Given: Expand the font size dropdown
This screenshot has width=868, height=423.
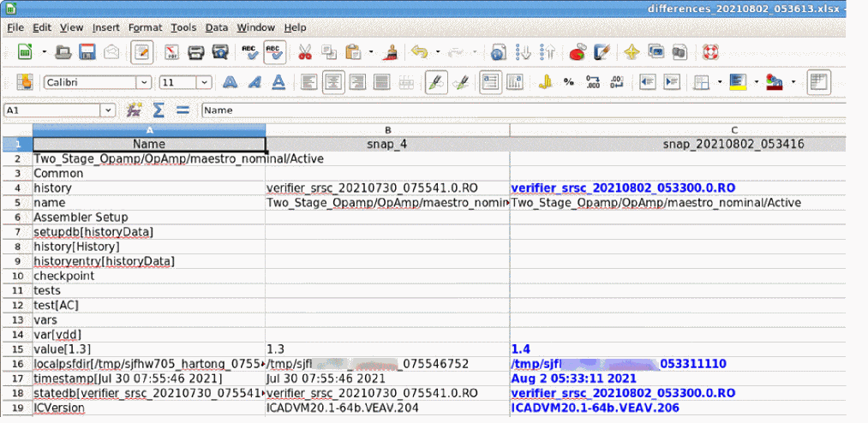Looking at the screenshot, I should pyautogui.click(x=206, y=83).
